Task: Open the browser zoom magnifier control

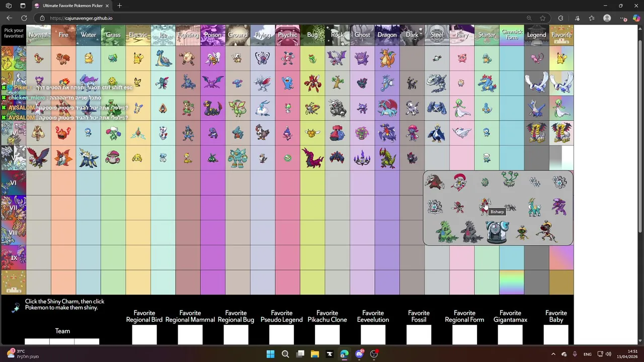Action: tap(529, 18)
